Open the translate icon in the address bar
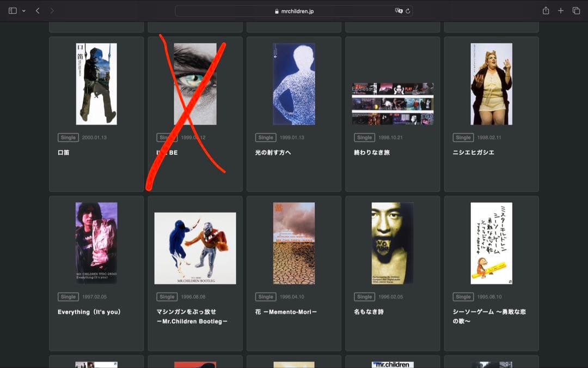The image size is (588, 368). pos(399,11)
